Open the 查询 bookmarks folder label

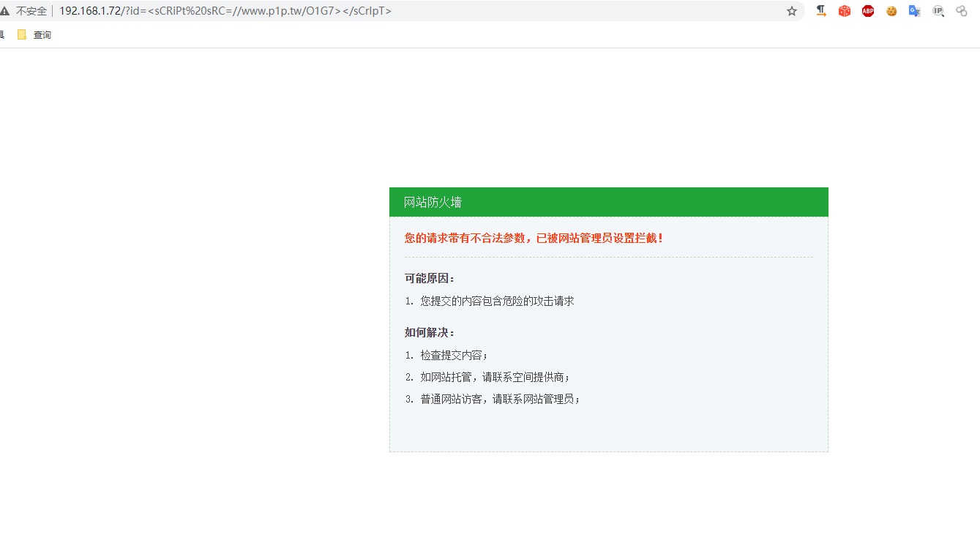(42, 34)
